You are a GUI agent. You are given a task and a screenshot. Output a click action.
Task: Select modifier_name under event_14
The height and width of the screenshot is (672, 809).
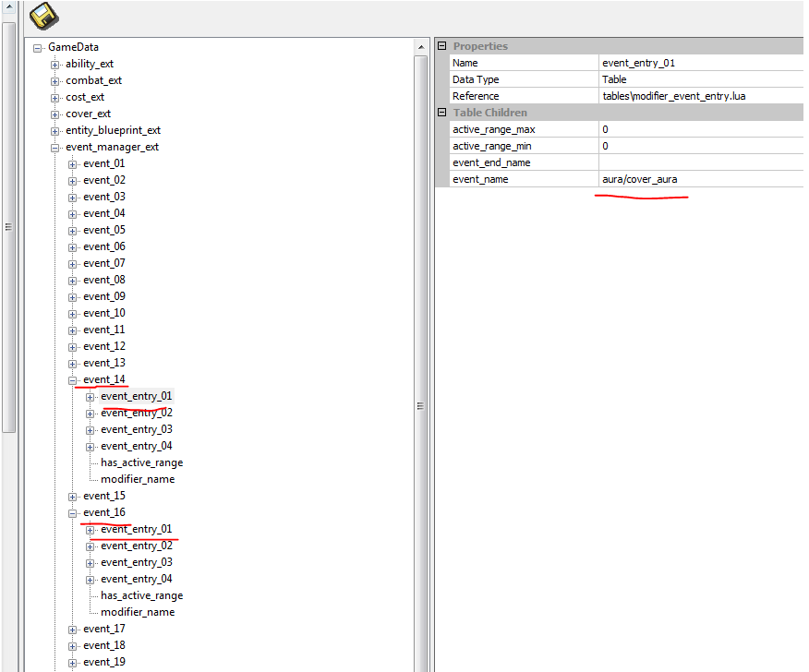tap(138, 479)
